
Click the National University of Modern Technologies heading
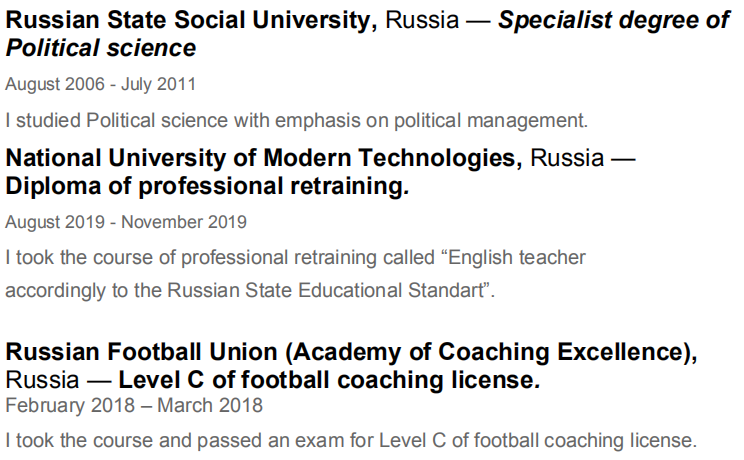point(264,158)
